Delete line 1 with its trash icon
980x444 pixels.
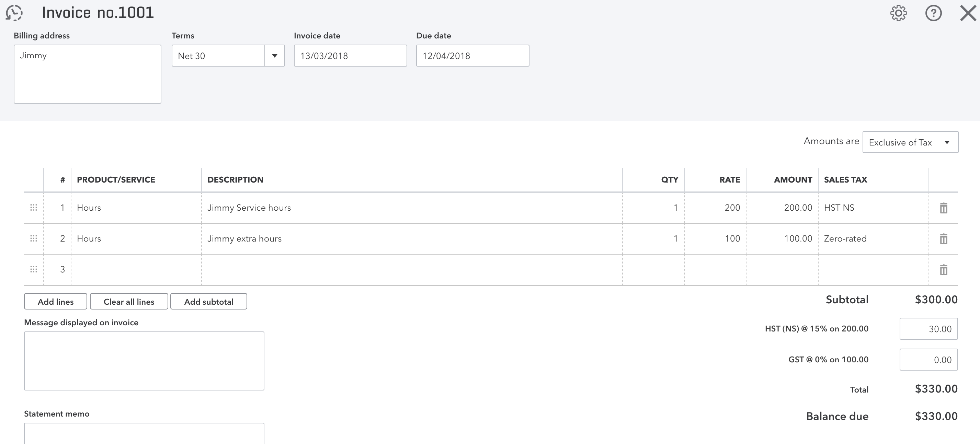tap(944, 208)
